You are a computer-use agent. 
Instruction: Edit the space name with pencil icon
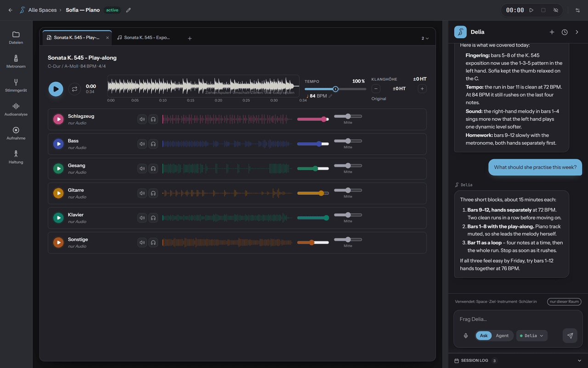pos(129,10)
